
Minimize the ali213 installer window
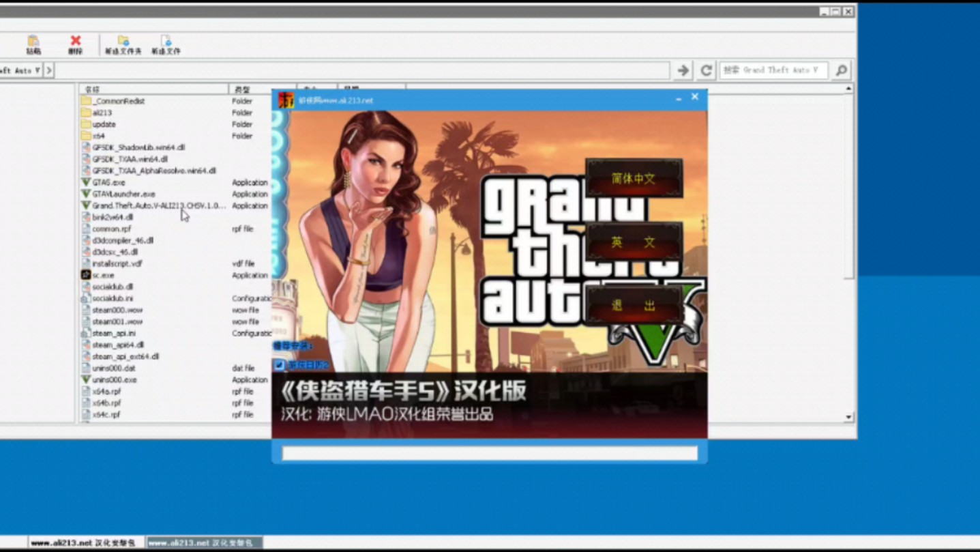pyautogui.click(x=679, y=99)
